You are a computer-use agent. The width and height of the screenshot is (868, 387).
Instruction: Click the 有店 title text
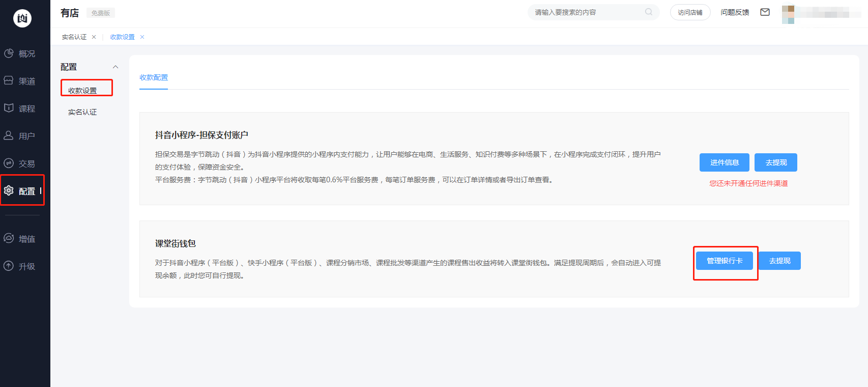(70, 13)
